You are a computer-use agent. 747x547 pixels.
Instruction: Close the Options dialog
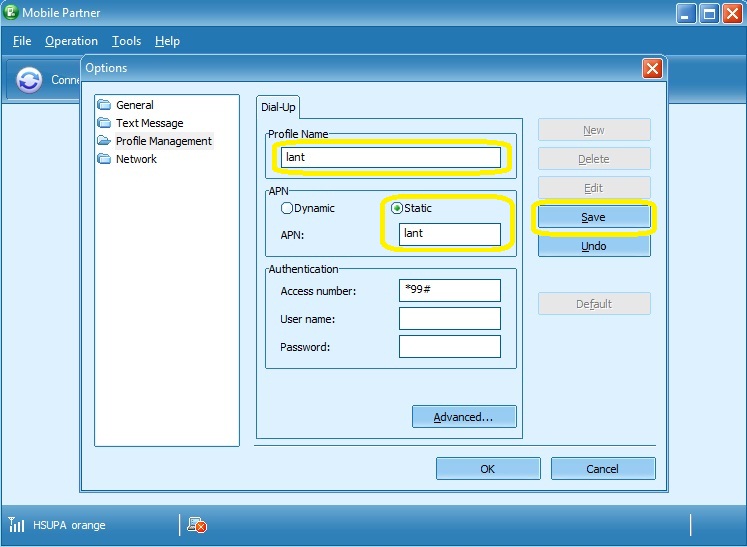[652, 68]
